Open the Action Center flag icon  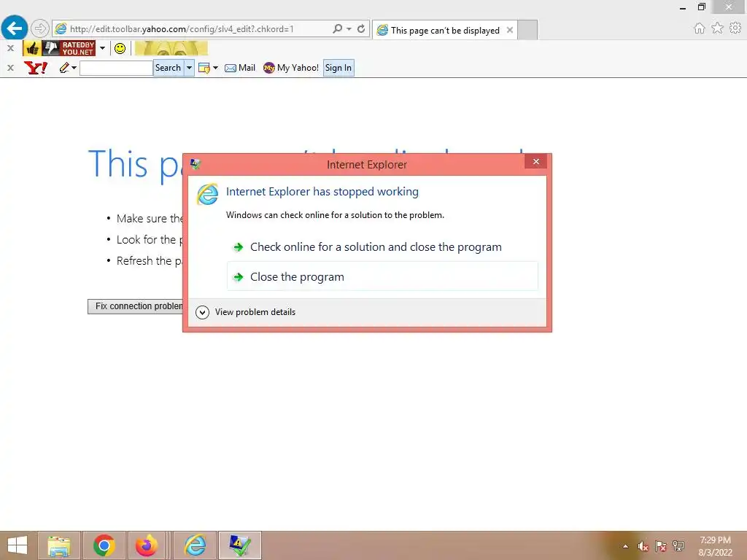pyautogui.click(x=660, y=546)
